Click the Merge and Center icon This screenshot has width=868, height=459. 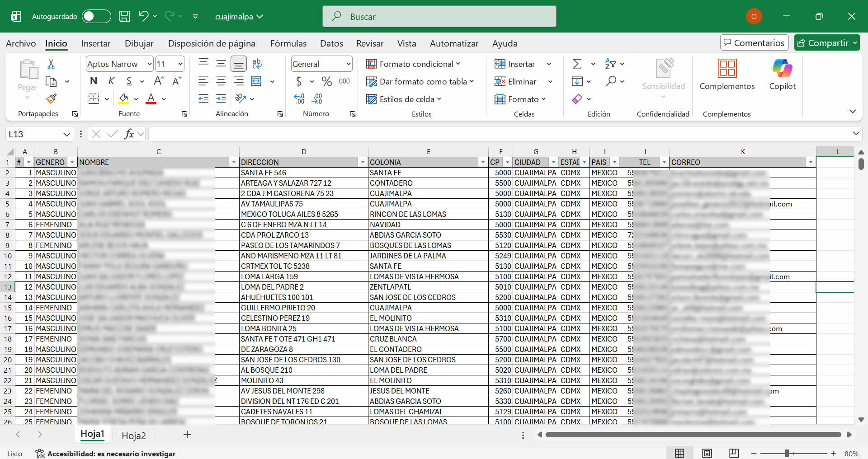pyautogui.click(x=256, y=81)
